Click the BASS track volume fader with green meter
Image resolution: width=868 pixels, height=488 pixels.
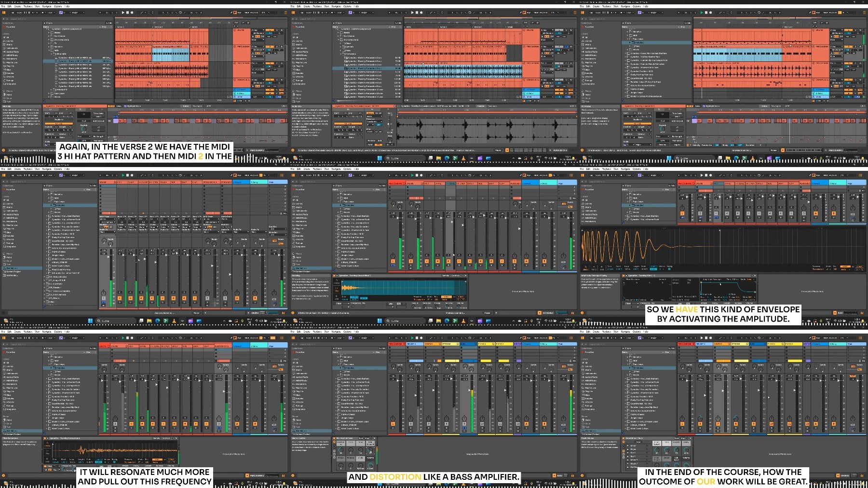click(471, 403)
